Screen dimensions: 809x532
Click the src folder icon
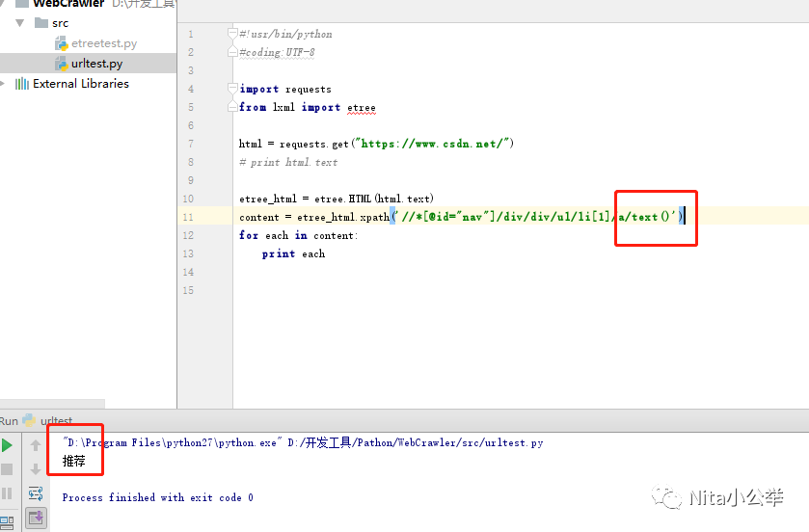click(x=41, y=23)
